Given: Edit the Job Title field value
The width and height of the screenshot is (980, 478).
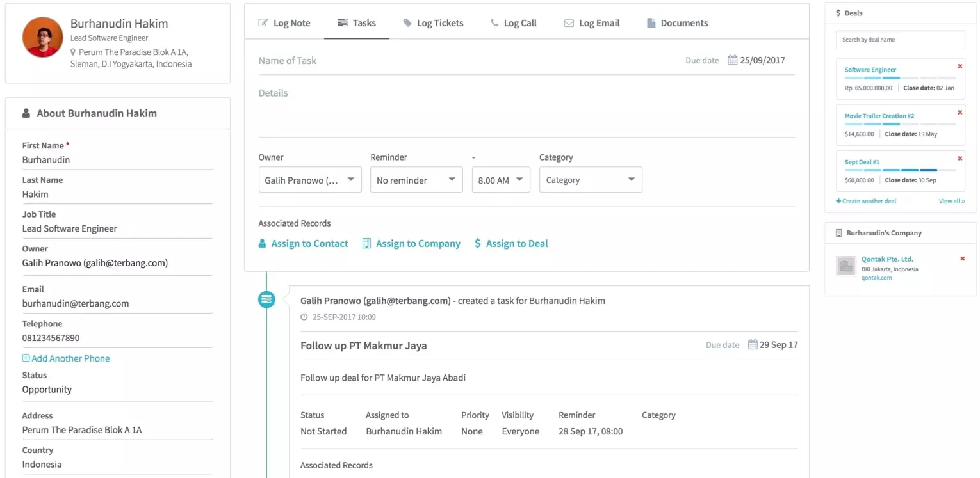Looking at the screenshot, I should (x=117, y=228).
